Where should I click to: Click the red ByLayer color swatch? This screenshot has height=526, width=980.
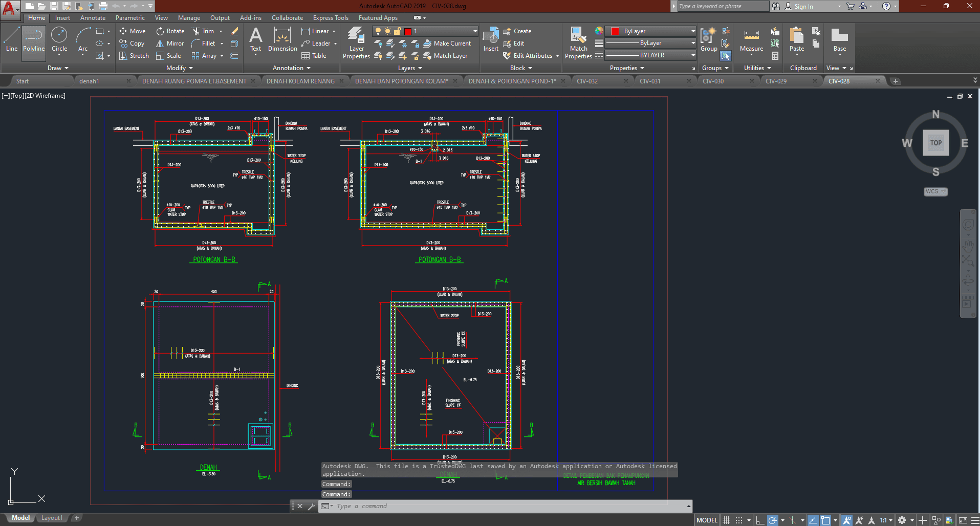[615, 31]
